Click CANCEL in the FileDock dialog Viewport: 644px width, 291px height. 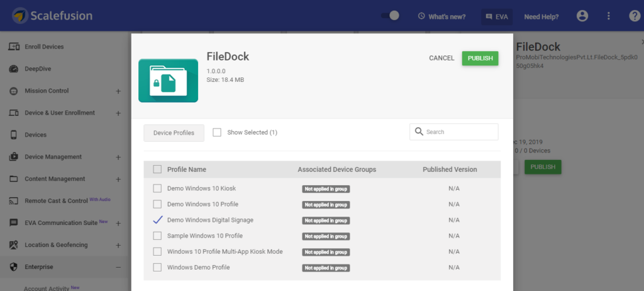[441, 59]
